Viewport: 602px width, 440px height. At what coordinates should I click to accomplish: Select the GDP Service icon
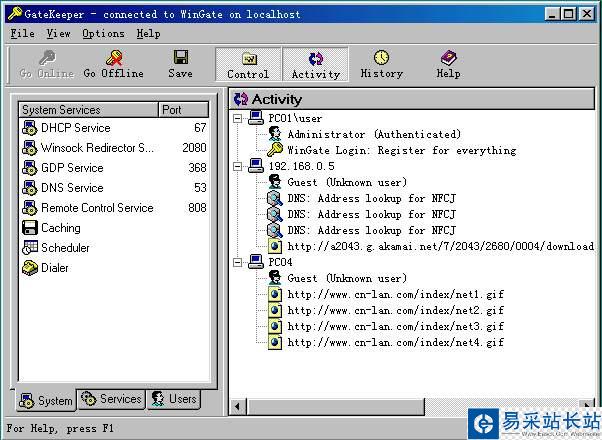30,168
